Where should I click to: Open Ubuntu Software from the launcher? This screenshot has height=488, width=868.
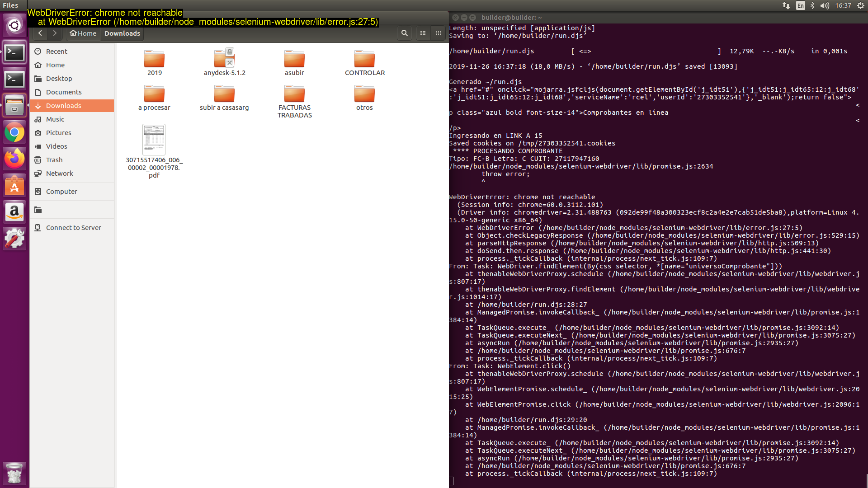pos(14,185)
